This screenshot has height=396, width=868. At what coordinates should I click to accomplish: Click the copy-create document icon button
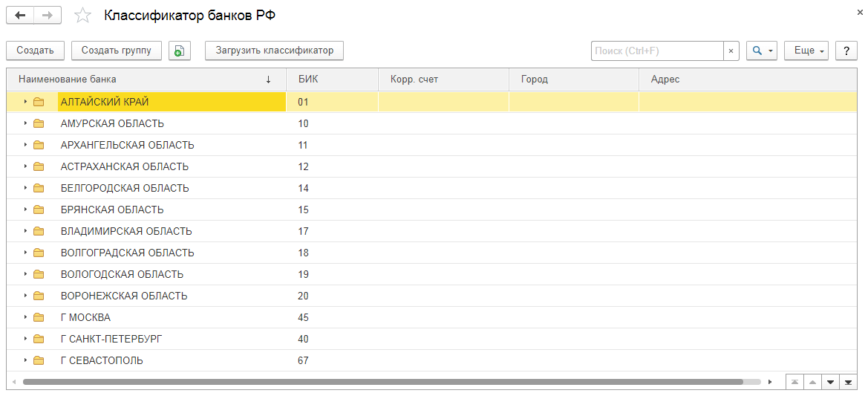pyautogui.click(x=180, y=51)
